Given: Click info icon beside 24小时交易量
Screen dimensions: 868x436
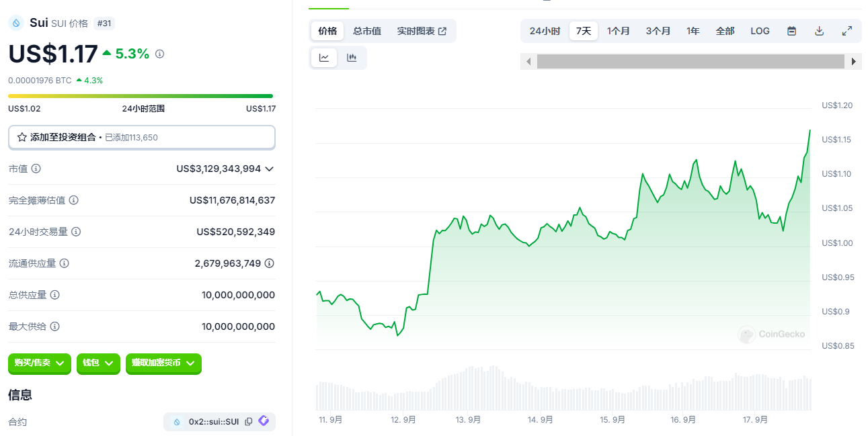Looking at the screenshot, I should 76,232.
